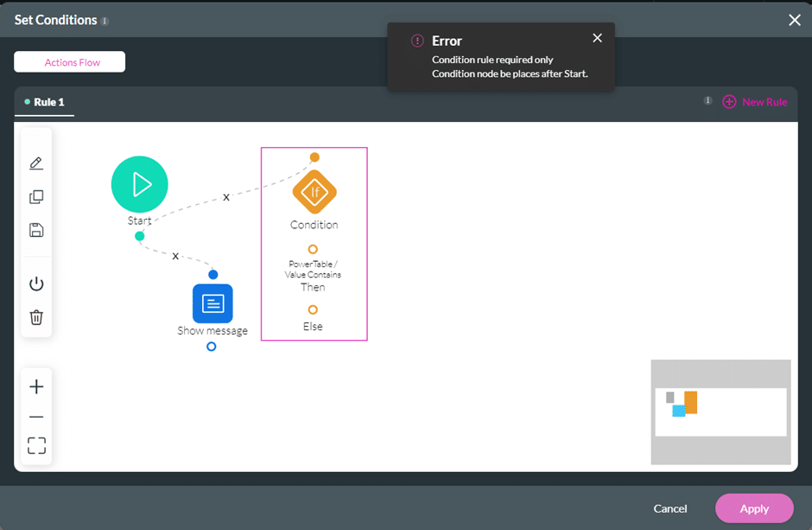Click the save icon in left toolbar

click(x=36, y=230)
